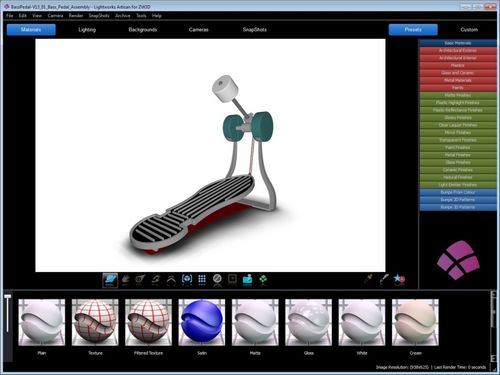This screenshot has height=375, width=500.
Task: Expand the Paints category
Action: 458,88
